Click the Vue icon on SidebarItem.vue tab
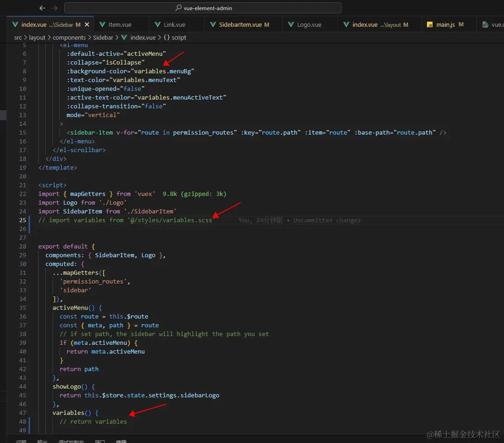This screenshot has width=504, height=443. tap(213, 25)
